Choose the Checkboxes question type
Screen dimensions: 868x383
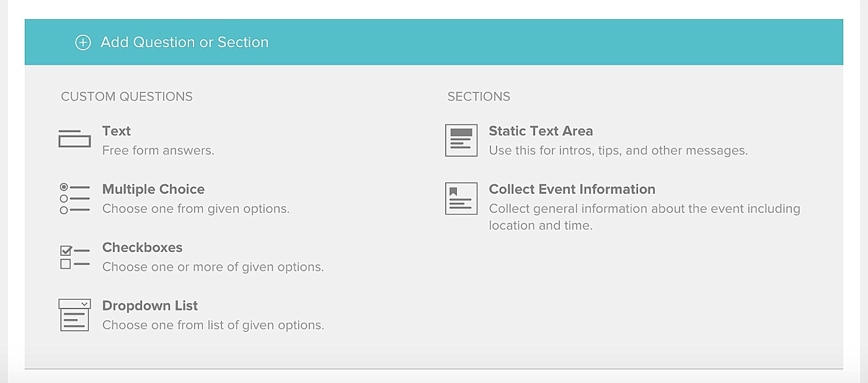(x=143, y=248)
